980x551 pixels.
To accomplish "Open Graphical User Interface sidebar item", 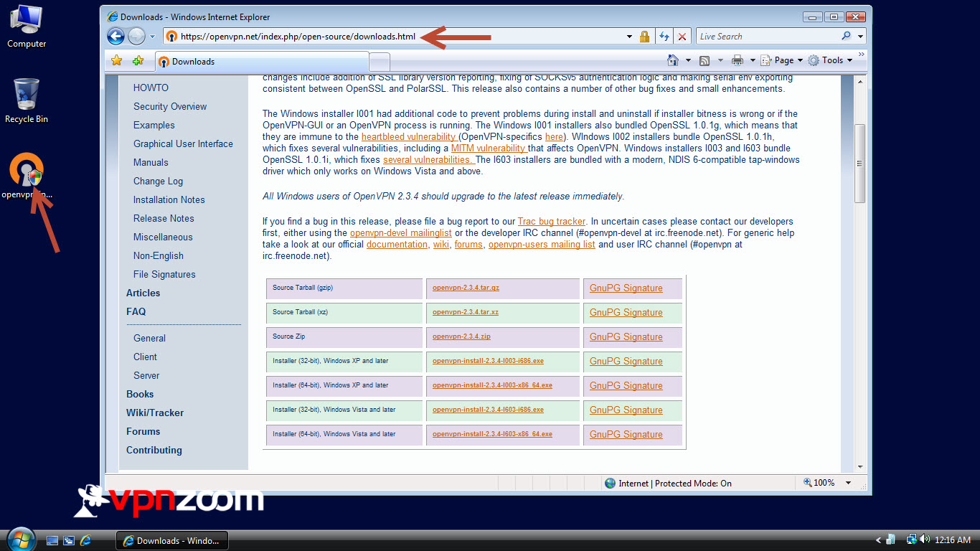I will [183, 143].
